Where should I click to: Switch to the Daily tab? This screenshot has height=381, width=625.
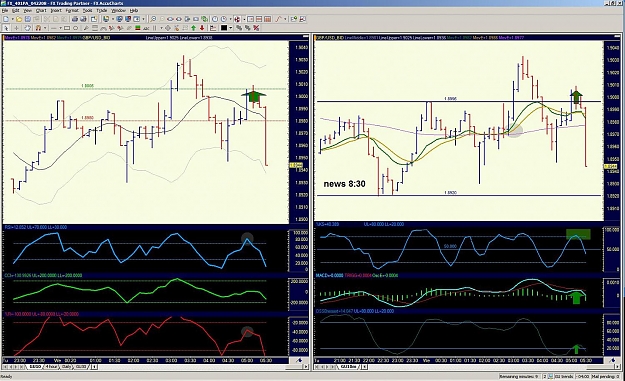66,367
